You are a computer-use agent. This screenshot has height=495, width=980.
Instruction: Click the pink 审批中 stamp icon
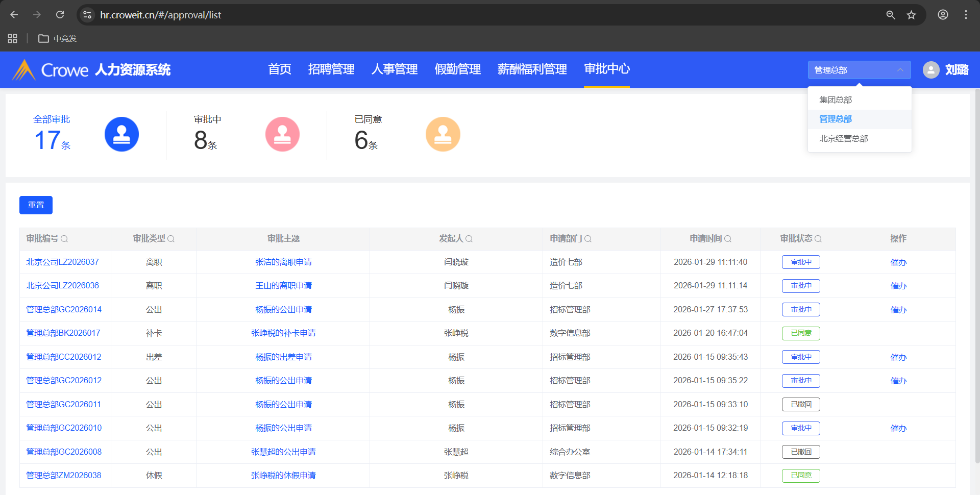click(282, 134)
